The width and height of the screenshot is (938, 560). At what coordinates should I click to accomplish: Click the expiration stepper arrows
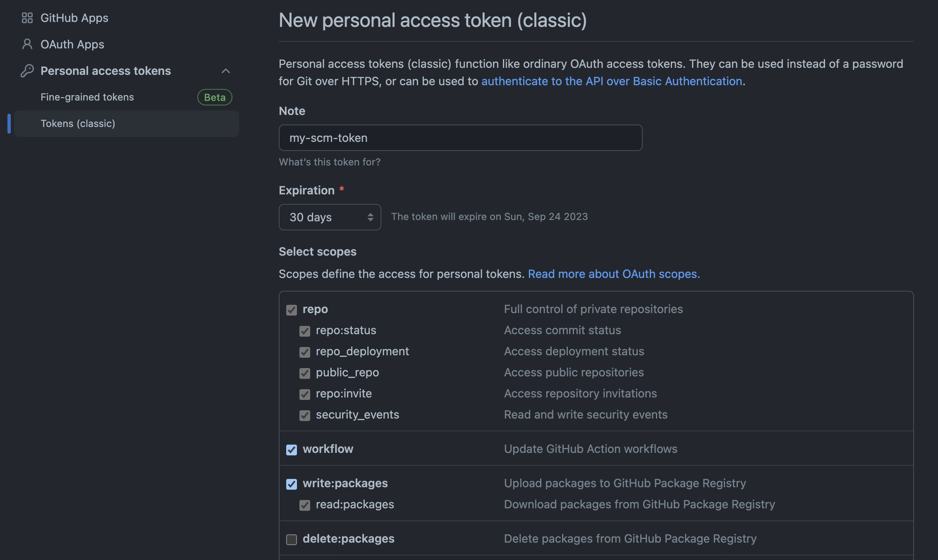[x=370, y=217]
